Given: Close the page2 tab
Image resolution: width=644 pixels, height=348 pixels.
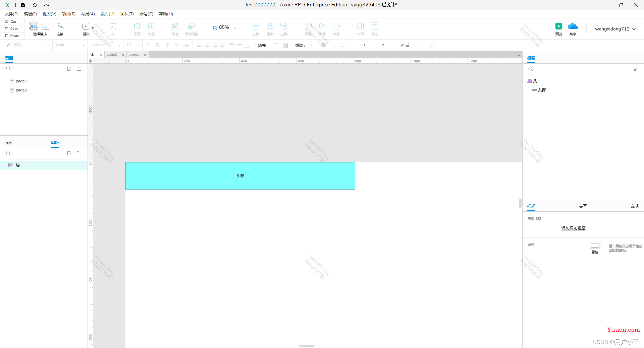Looking at the screenshot, I should (123, 55).
